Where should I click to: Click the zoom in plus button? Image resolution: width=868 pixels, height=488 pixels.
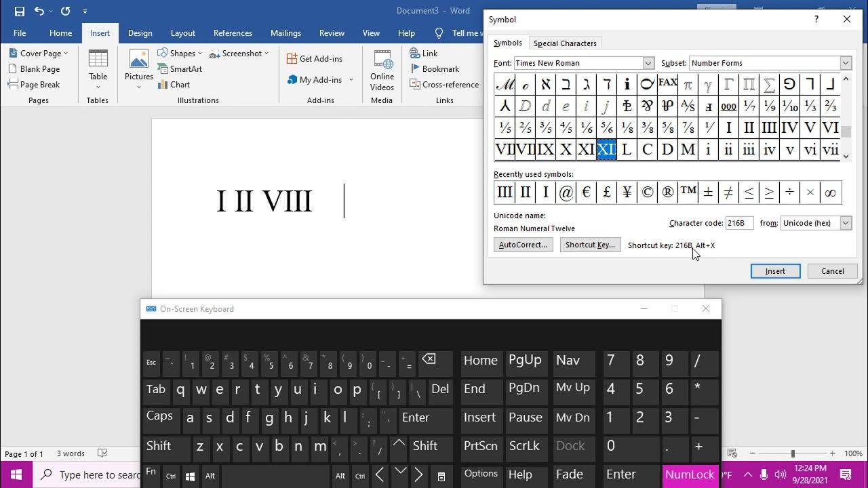pyautogui.click(x=832, y=453)
